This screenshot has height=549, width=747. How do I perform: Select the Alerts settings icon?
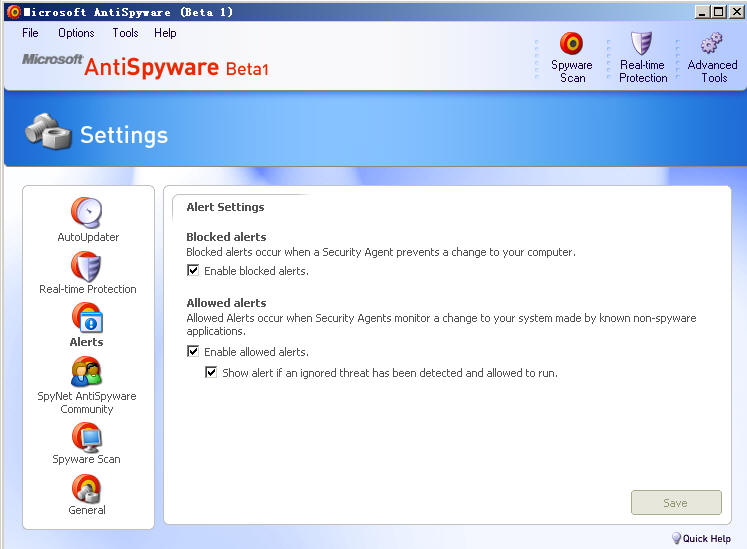tap(87, 317)
